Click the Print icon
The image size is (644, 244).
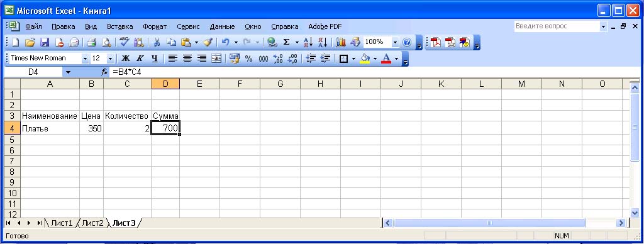91,42
